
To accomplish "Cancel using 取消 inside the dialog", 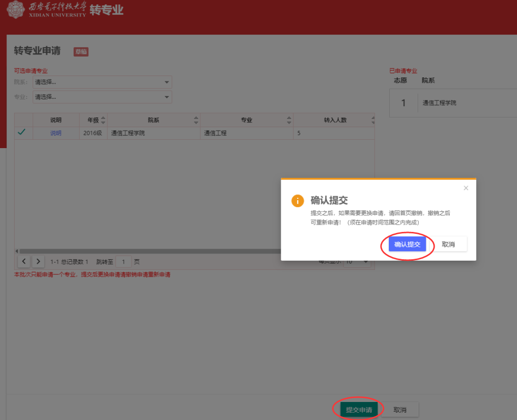I will tap(448, 245).
